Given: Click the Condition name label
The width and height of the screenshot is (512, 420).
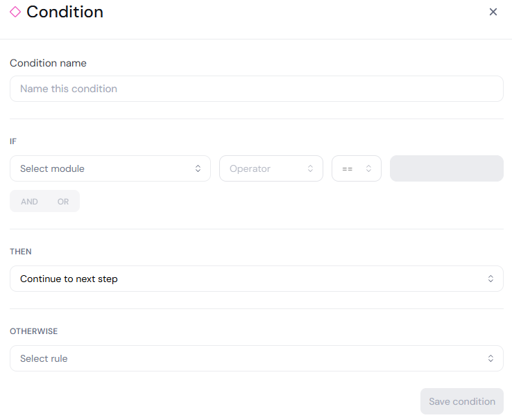Looking at the screenshot, I should point(48,63).
